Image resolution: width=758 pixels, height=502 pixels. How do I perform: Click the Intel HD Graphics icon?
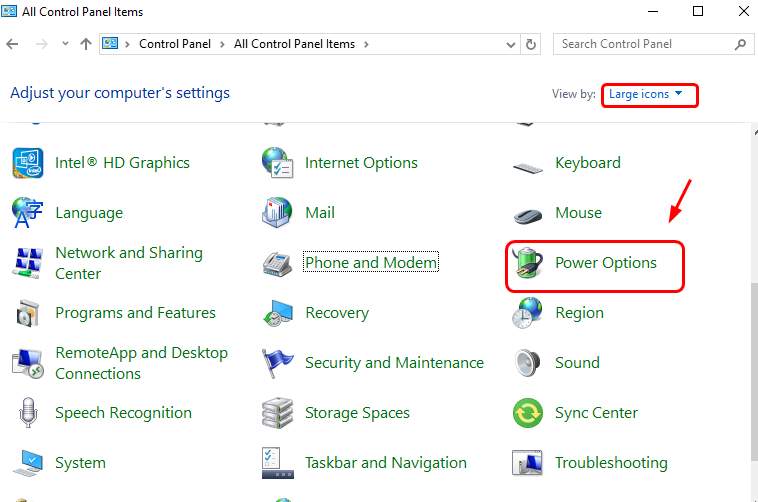(x=28, y=163)
